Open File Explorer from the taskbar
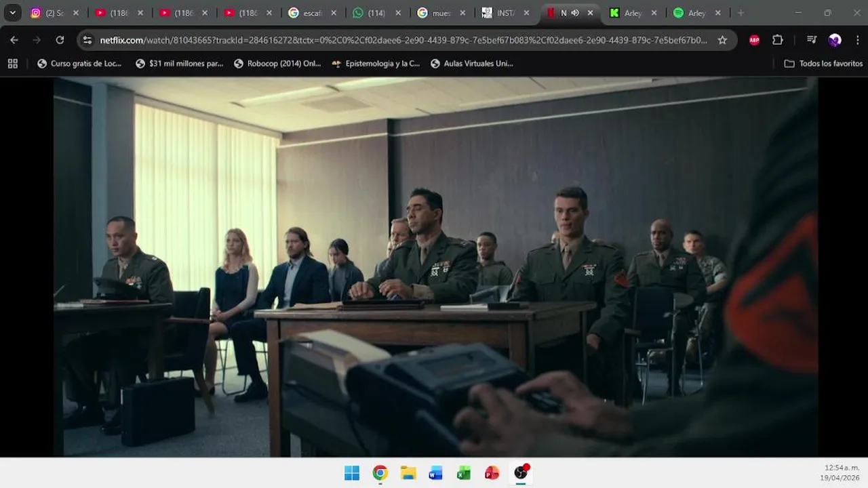The width and height of the screenshot is (868, 488). [x=408, y=473]
